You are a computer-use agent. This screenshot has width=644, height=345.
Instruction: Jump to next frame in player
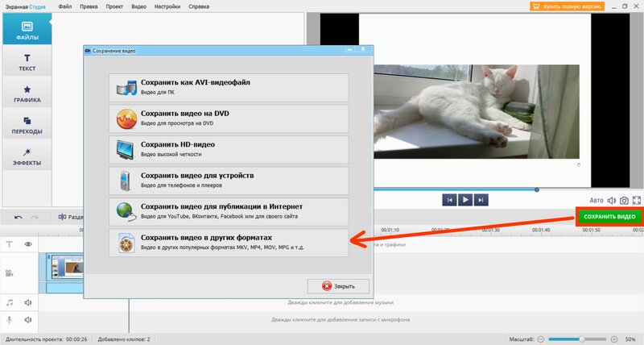tap(481, 200)
